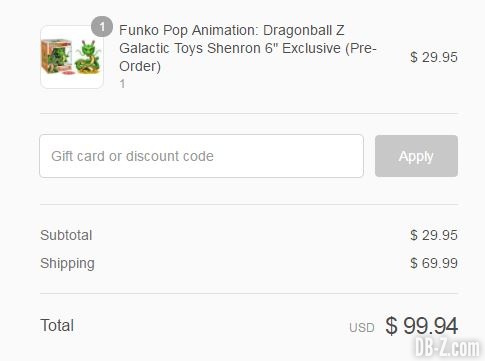The image size is (485, 361).
Task: Click the word Order) ending the product title
Action: pyautogui.click(x=140, y=66)
